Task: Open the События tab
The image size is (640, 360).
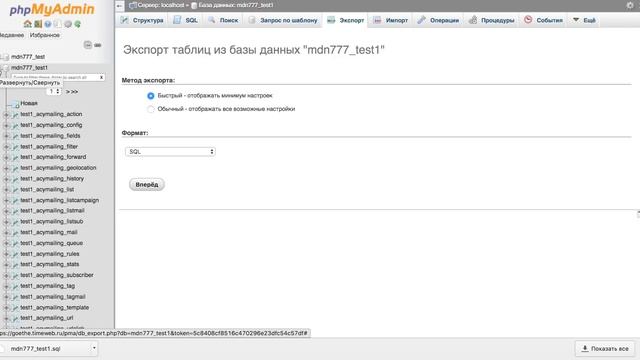Action: (543, 20)
